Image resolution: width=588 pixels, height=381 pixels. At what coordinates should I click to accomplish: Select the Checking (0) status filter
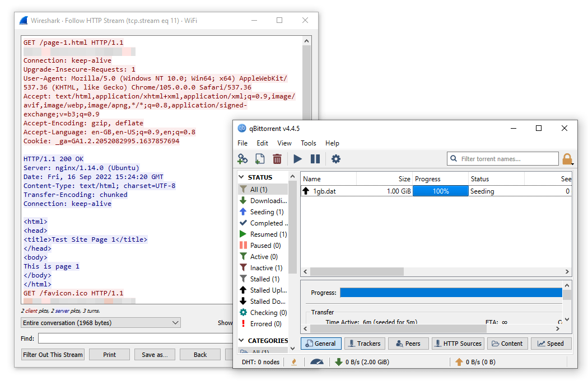(263, 313)
